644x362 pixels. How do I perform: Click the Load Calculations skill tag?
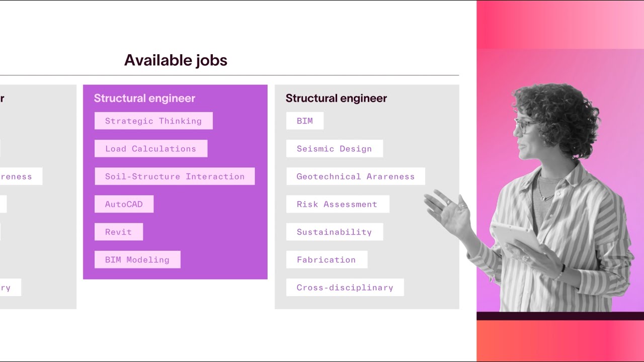151,148
